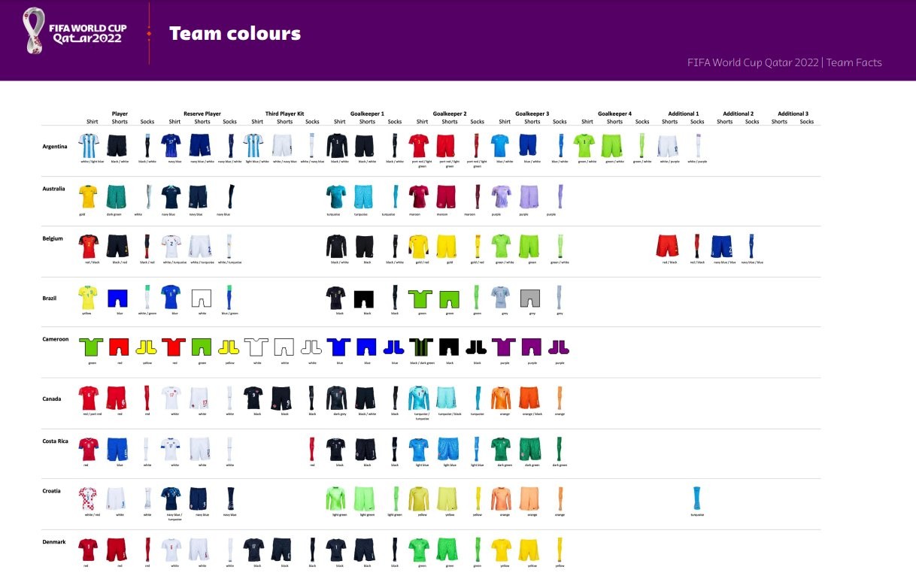Click Denmark's green Goalkeeper 2 shirt
This screenshot has width=916, height=588.
419,550
